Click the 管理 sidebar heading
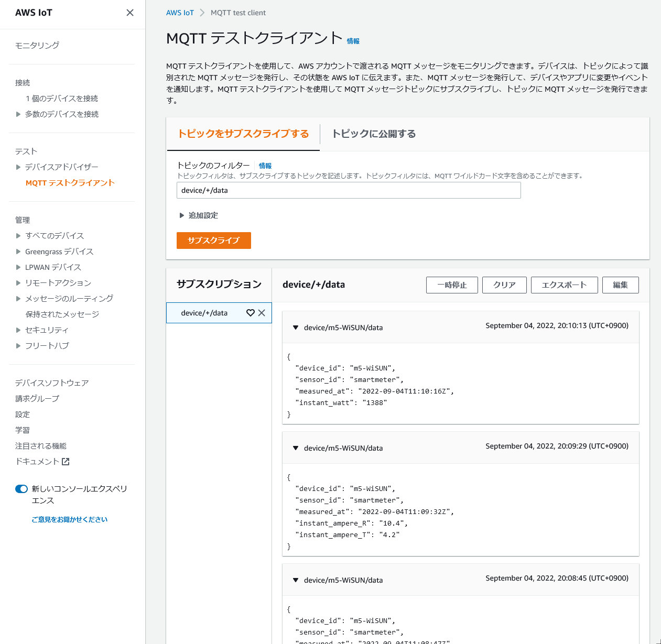The image size is (661, 644). pos(23,220)
